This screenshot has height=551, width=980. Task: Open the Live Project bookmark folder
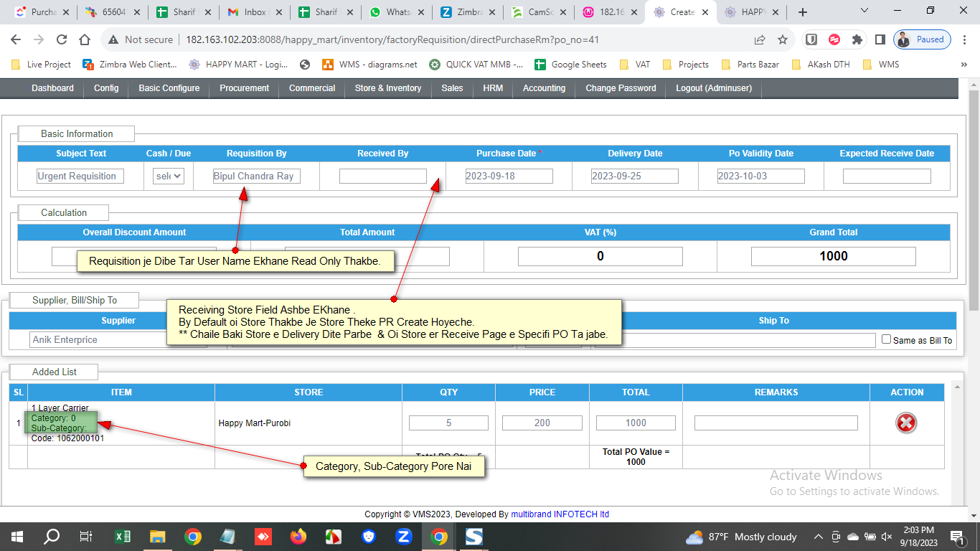pyautogui.click(x=42, y=65)
